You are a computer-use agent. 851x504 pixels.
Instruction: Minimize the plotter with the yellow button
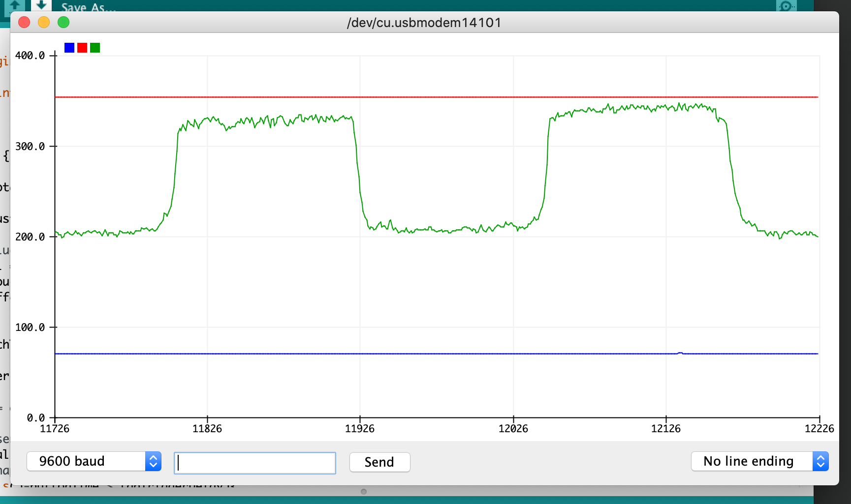click(44, 23)
